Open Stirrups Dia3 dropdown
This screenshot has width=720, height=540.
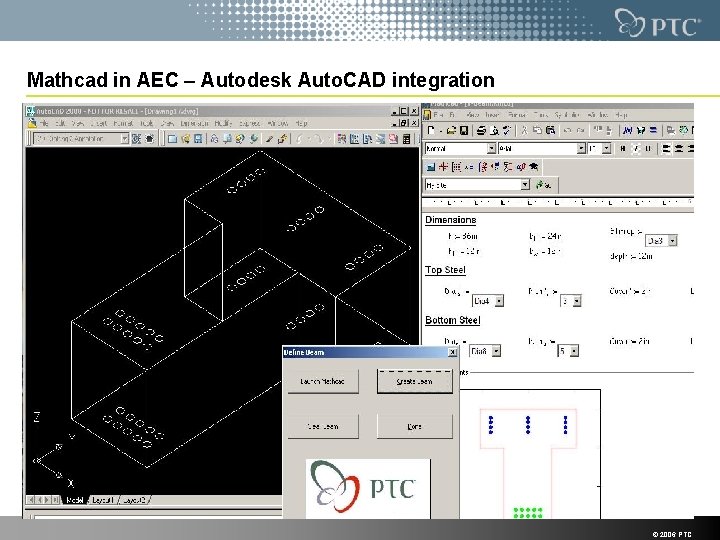pos(672,241)
